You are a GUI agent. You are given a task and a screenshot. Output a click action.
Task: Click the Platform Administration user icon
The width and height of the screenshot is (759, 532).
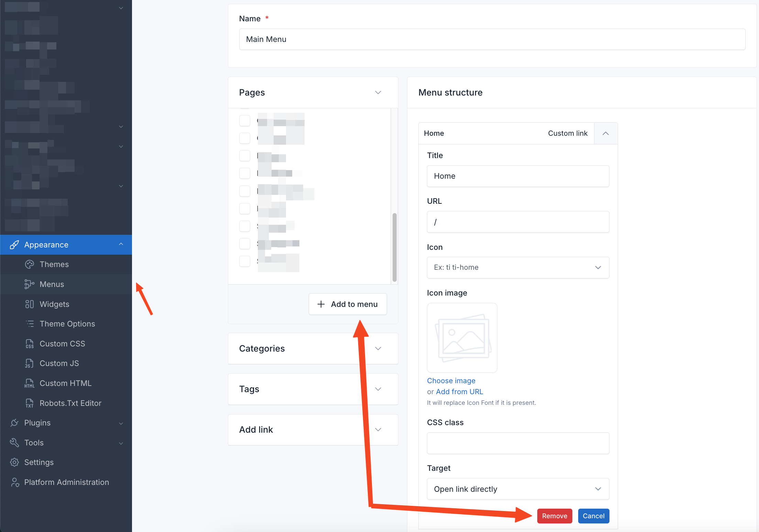(14, 482)
